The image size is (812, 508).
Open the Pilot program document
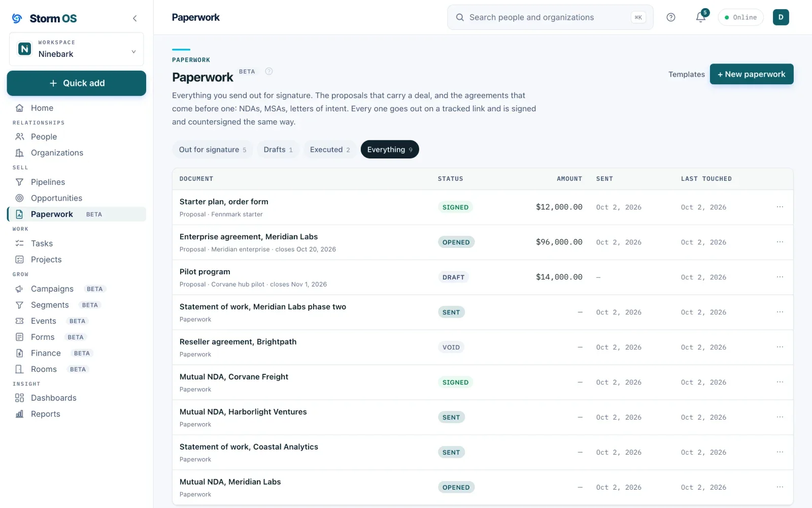[x=205, y=272]
